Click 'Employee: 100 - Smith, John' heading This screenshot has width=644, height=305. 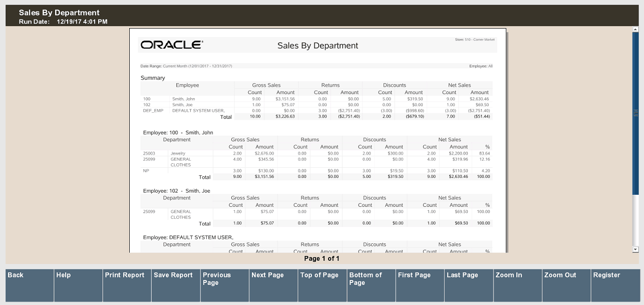(x=178, y=133)
